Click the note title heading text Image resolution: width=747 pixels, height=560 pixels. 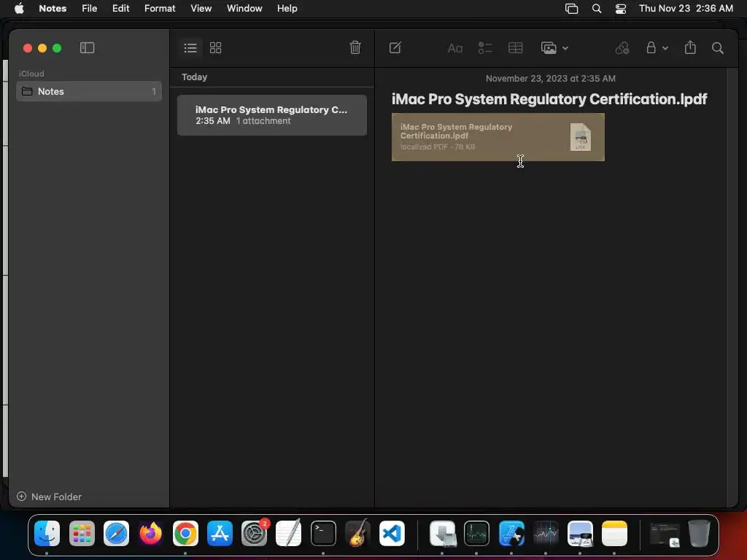tap(549, 99)
